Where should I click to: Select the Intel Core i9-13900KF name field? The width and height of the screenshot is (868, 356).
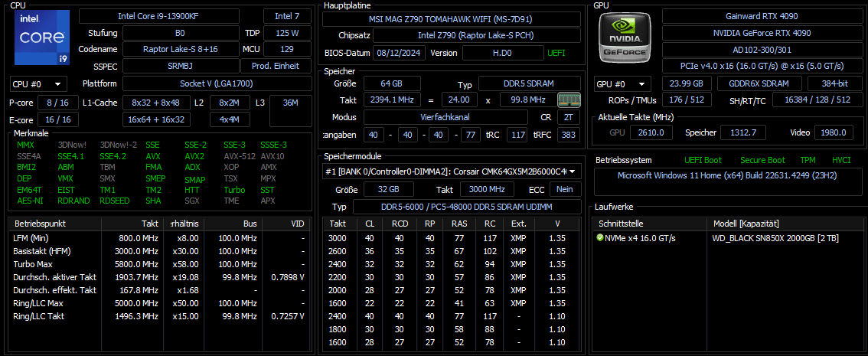pyautogui.click(x=159, y=16)
